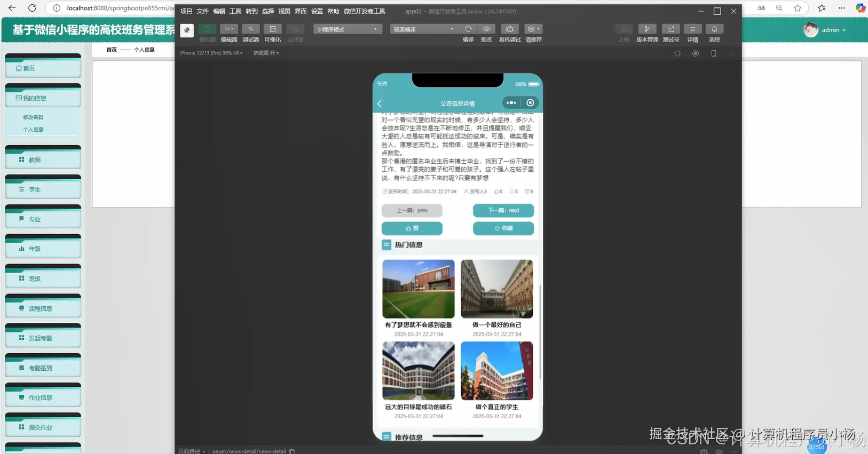Open thumbnail 远大的目标是成功的磁石
Screen dimensions: 868x454
419,371
